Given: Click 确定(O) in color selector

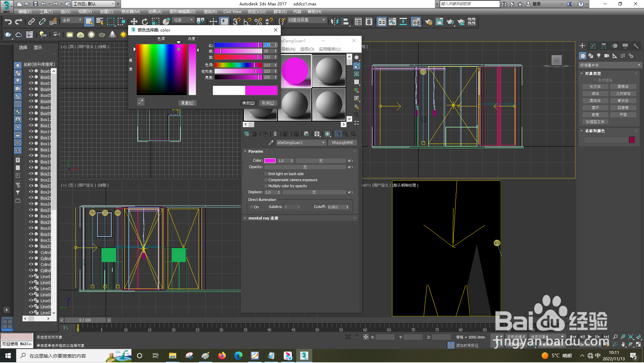Looking at the screenshot, I should click(249, 103).
